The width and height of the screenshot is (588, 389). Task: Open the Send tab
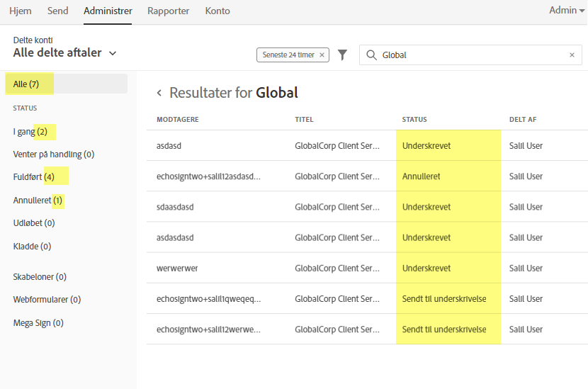tap(57, 11)
